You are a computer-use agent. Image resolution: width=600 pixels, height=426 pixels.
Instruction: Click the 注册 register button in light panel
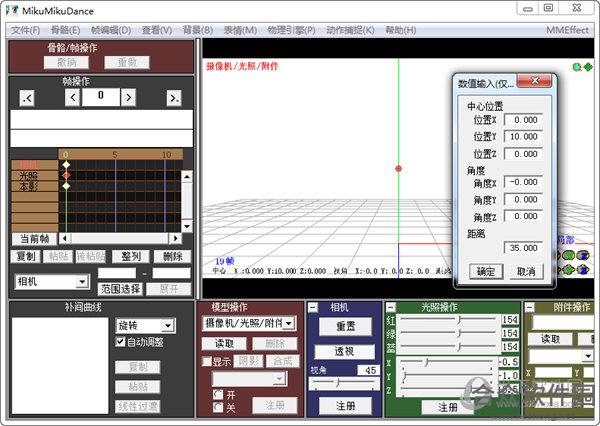448,407
